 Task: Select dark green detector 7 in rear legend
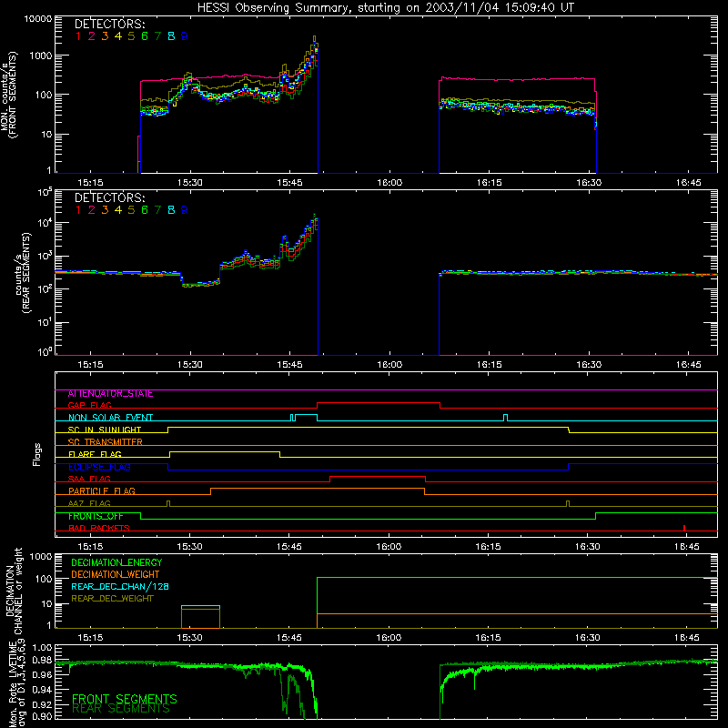(x=157, y=210)
